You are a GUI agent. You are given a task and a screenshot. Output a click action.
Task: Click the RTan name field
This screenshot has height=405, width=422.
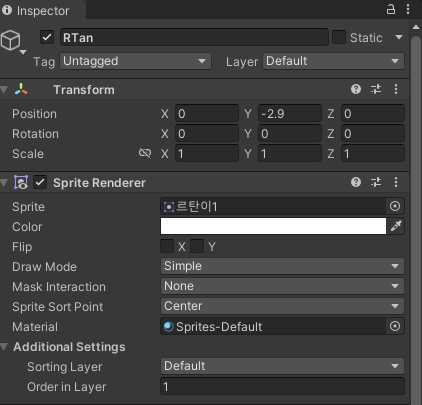tap(194, 37)
